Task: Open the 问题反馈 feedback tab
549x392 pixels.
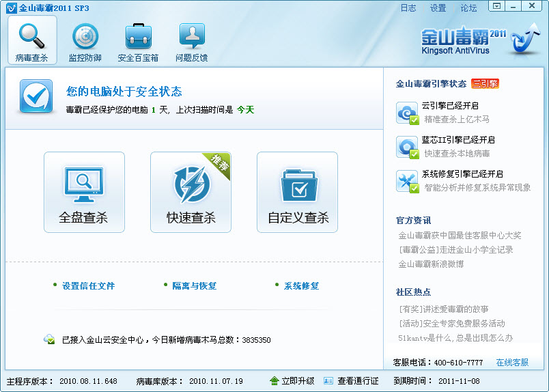Action: pyautogui.click(x=191, y=42)
